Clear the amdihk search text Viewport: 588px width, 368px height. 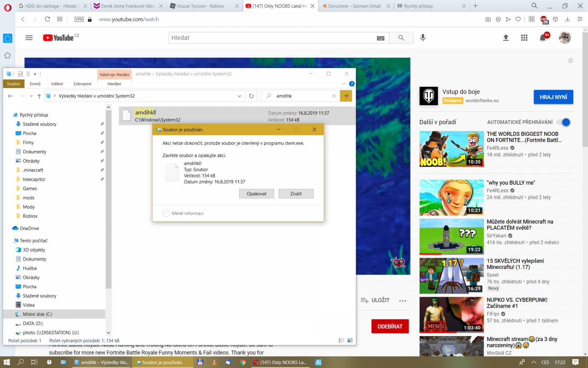tap(334, 96)
